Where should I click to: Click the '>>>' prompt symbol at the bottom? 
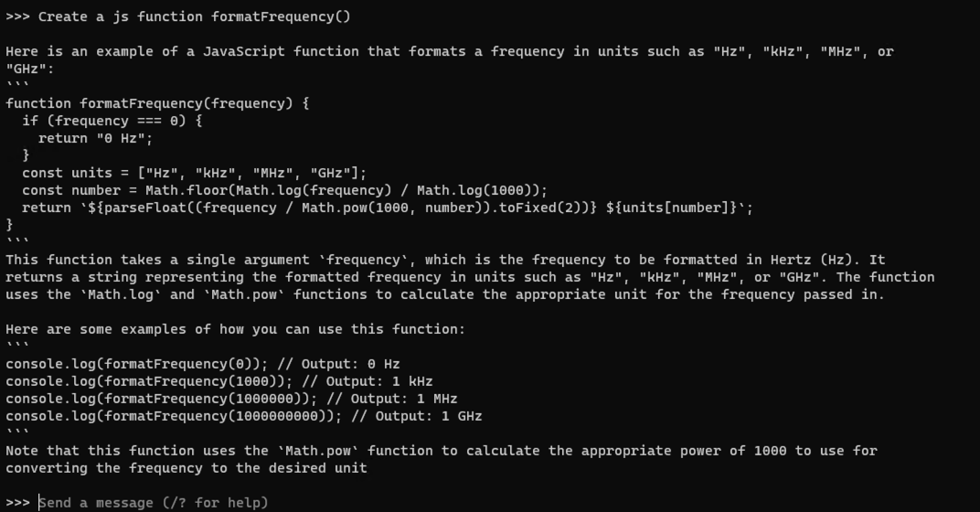coord(17,503)
